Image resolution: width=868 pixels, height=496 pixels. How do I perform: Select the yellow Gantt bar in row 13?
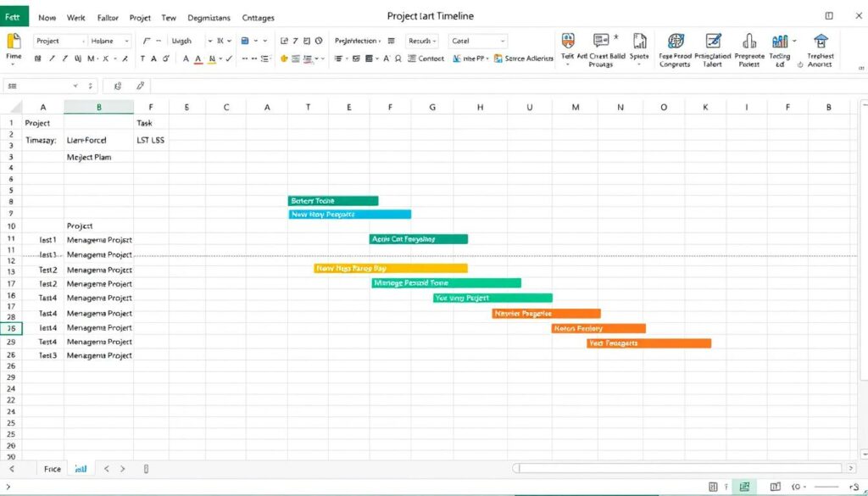coord(391,269)
